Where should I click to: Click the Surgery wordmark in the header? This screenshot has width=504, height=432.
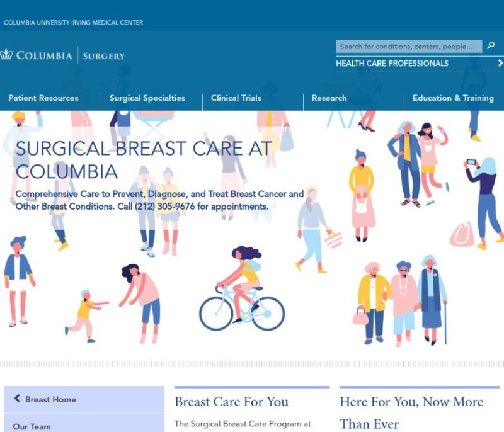click(103, 56)
